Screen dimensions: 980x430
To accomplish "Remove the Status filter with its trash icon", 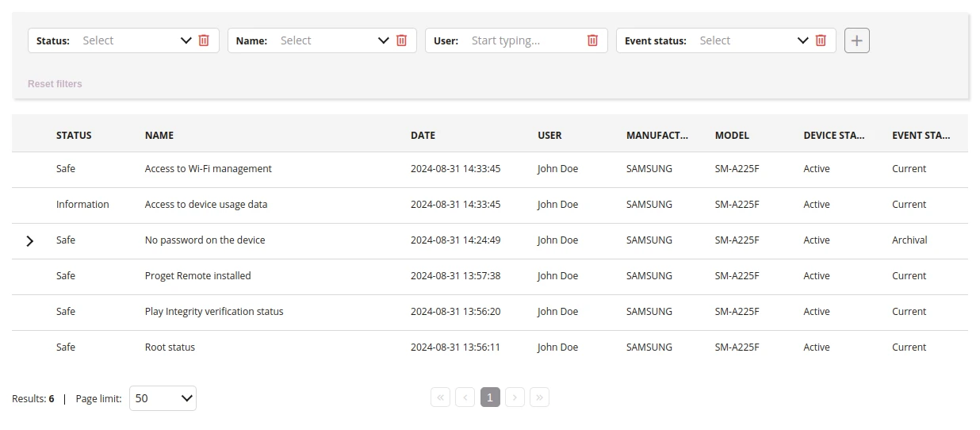I will (x=204, y=40).
